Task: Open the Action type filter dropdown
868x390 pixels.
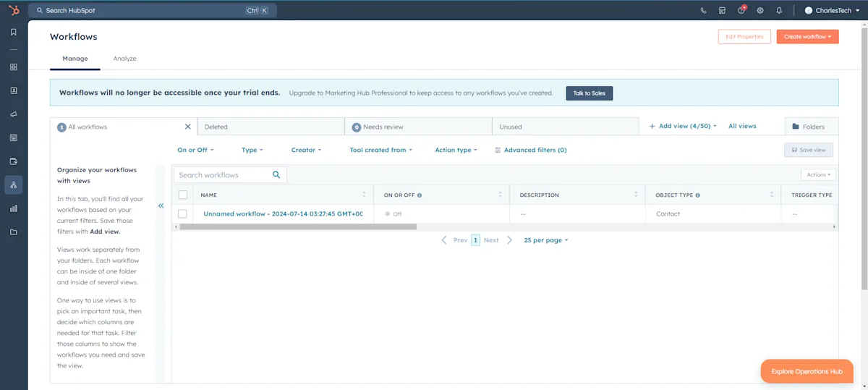Action: (456, 150)
